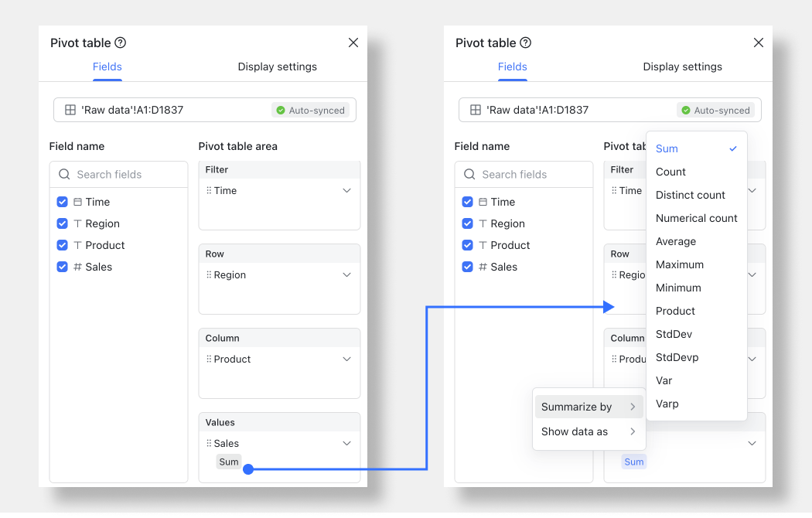Open the Sales dropdown in the Values area
The height and width of the screenshot is (518, 812).
[346, 443]
